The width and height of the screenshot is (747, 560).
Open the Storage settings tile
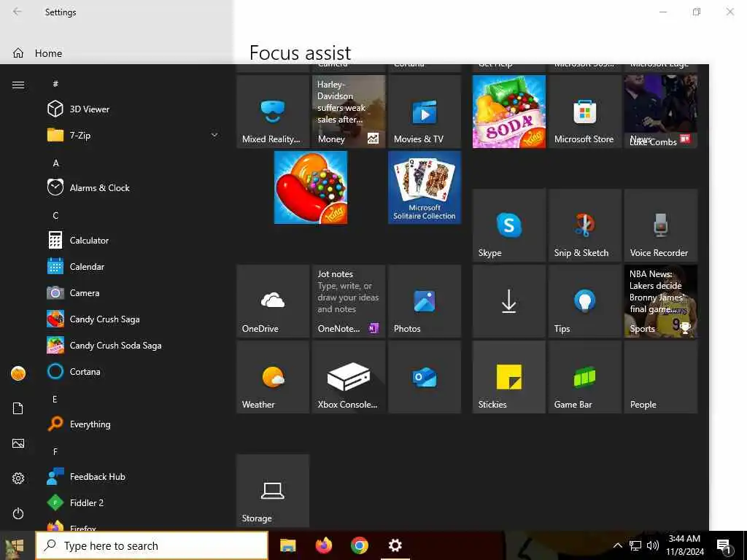click(273, 491)
